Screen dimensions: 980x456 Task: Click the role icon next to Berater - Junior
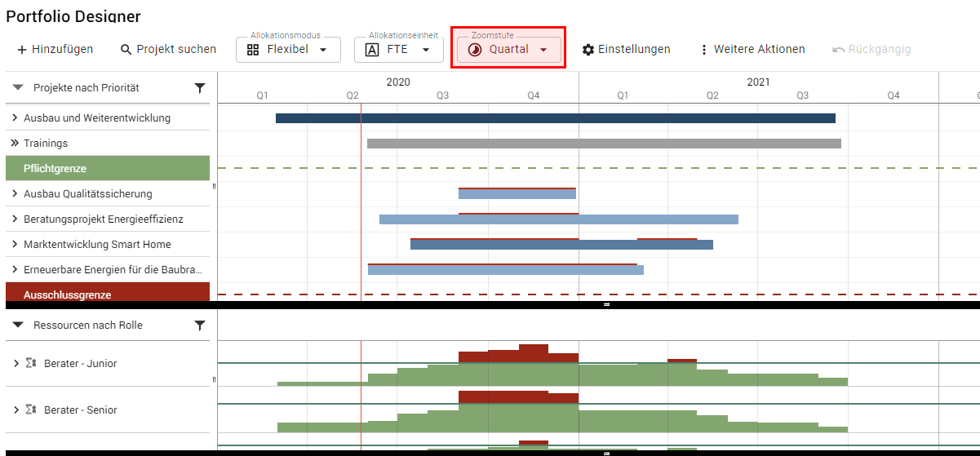(31, 364)
